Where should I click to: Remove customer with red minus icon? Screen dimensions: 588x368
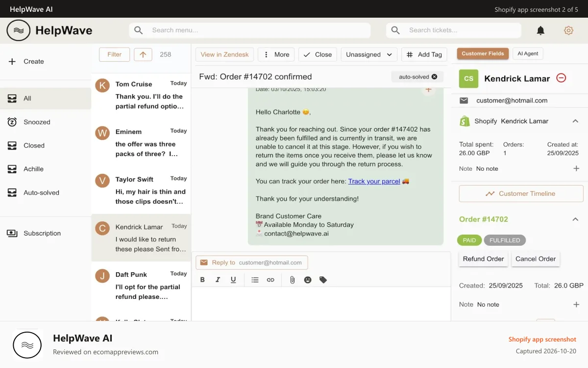tap(562, 78)
